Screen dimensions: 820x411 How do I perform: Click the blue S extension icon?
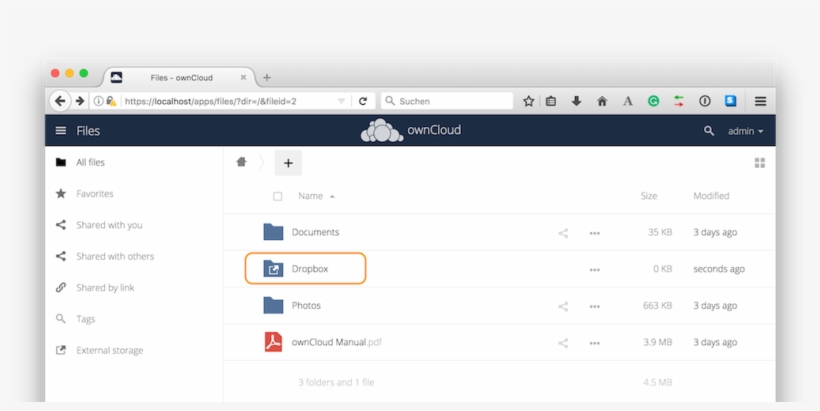pyautogui.click(x=731, y=101)
